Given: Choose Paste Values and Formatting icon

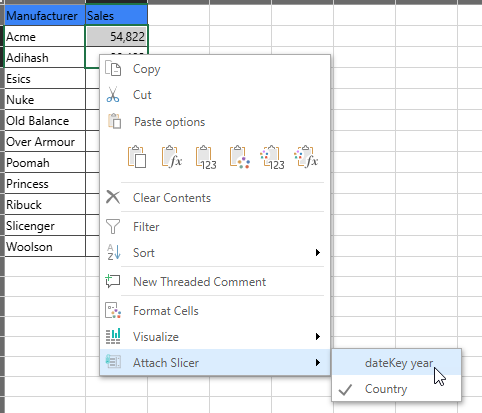Looking at the screenshot, I should [272, 157].
